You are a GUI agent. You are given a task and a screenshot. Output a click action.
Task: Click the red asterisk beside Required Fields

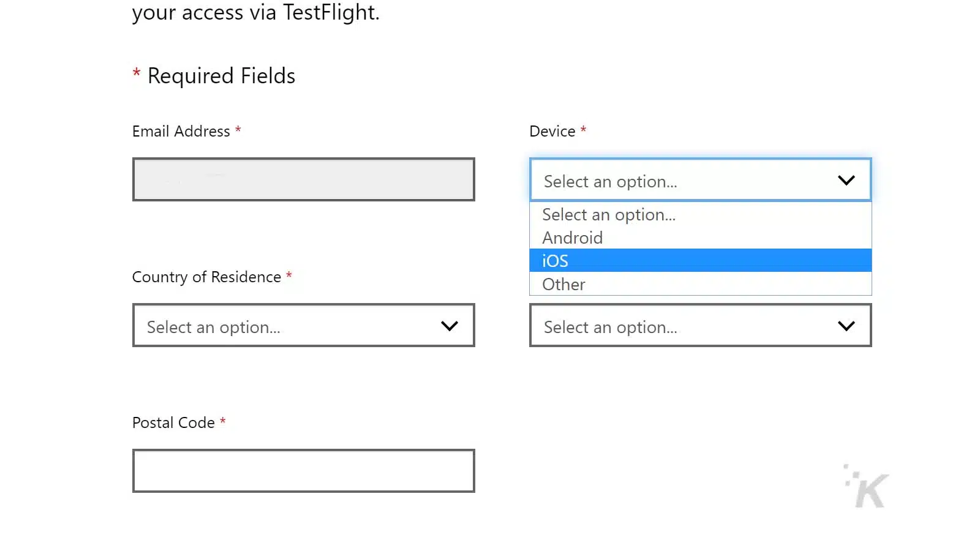point(137,73)
